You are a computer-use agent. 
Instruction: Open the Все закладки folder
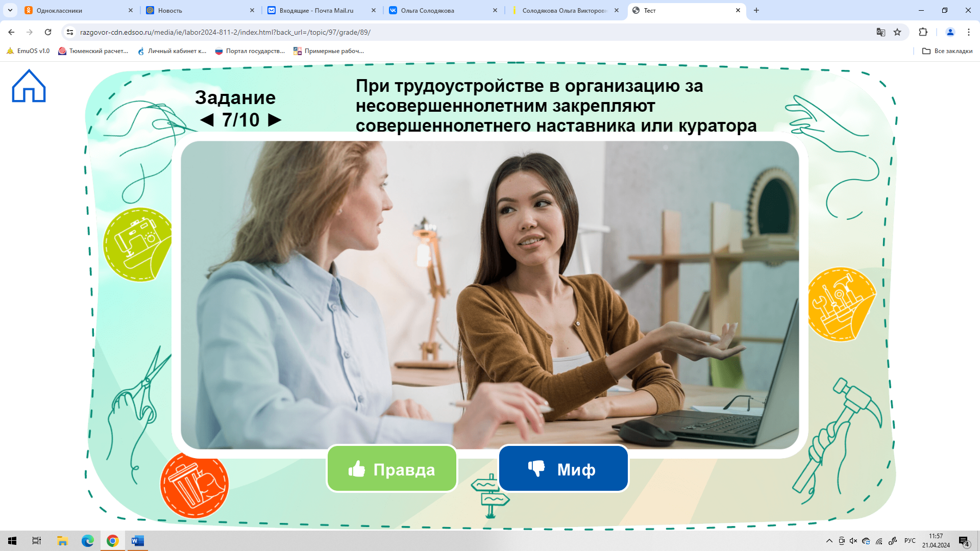tap(947, 51)
